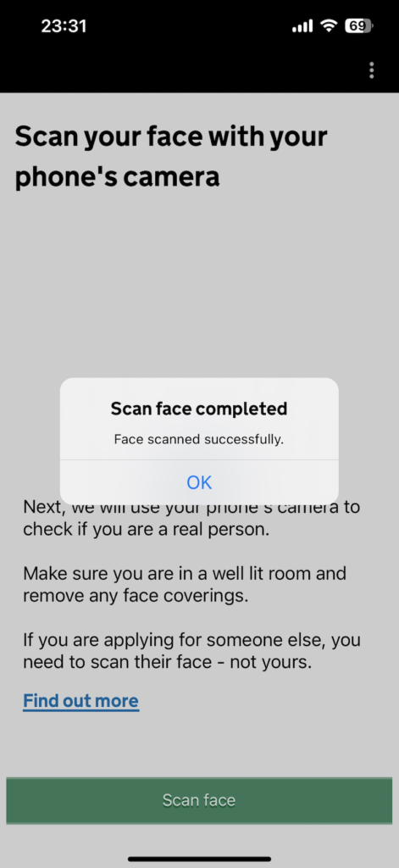The width and height of the screenshot is (399, 868).
Task: Click the Scan face completed alert title
Action: pyautogui.click(x=199, y=409)
